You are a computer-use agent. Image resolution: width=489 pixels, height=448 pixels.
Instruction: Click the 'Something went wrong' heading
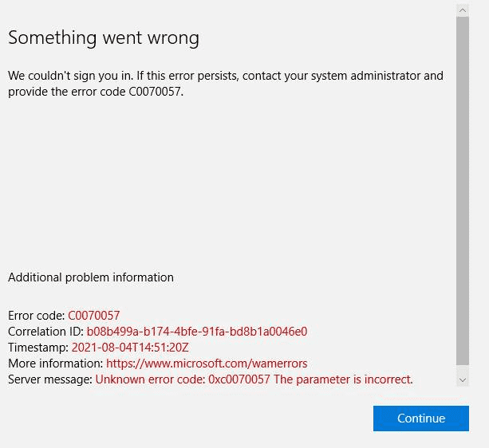[104, 37]
